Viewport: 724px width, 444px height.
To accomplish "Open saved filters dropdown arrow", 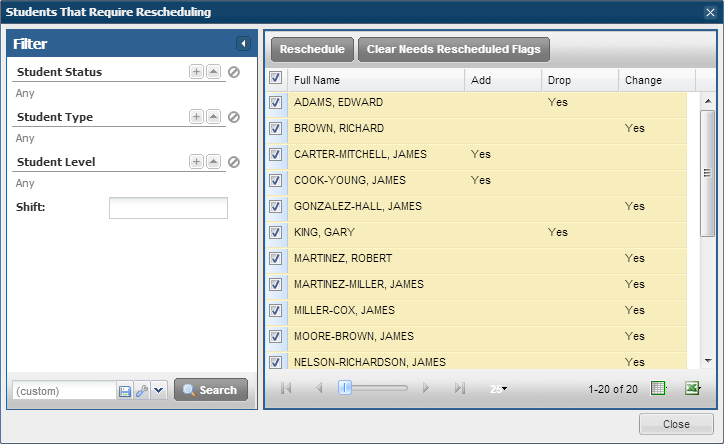I will [159, 391].
